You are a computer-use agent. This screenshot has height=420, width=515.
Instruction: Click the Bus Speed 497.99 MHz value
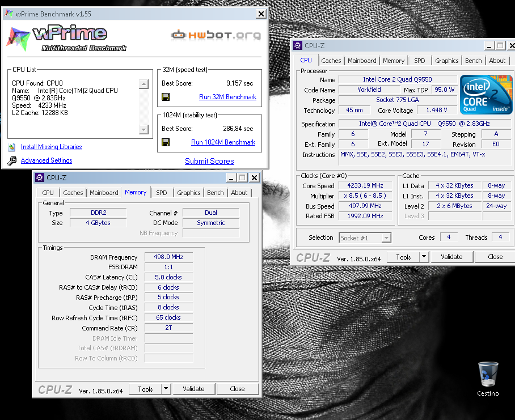(365, 206)
